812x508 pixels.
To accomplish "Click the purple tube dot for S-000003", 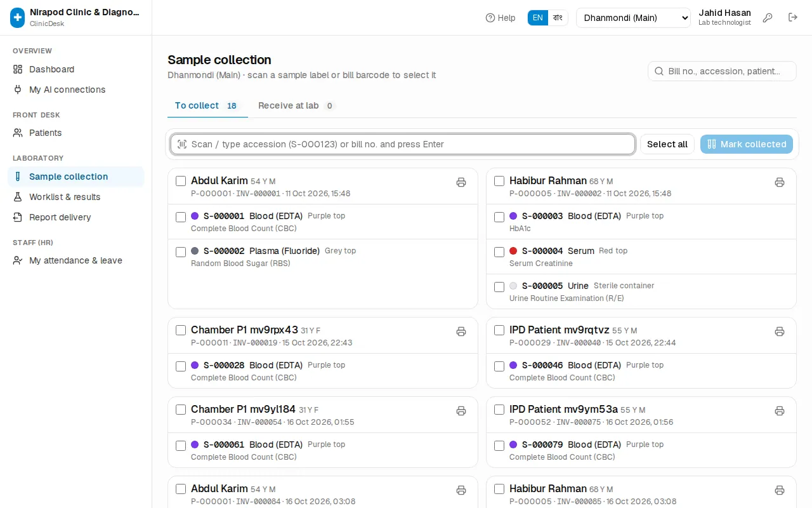I will pos(513,216).
